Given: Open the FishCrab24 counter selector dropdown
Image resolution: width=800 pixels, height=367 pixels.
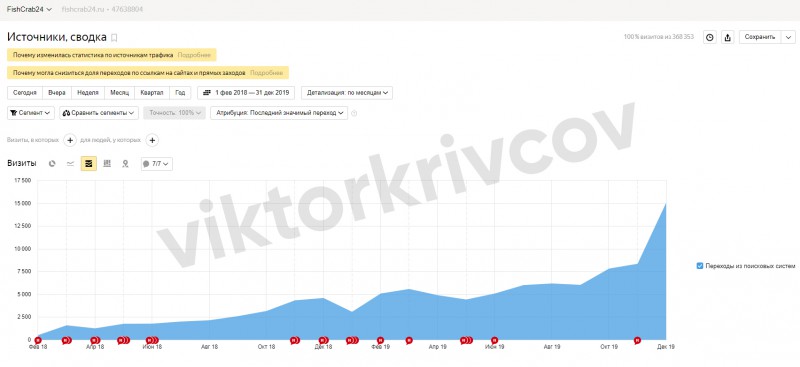Looking at the screenshot, I should (30, 9).
